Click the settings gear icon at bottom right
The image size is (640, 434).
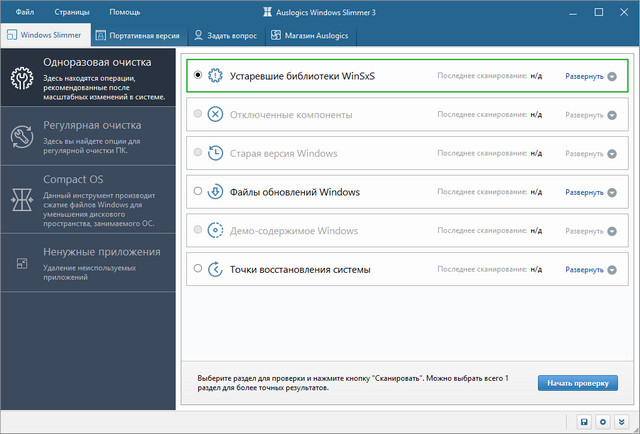point(603,422)
